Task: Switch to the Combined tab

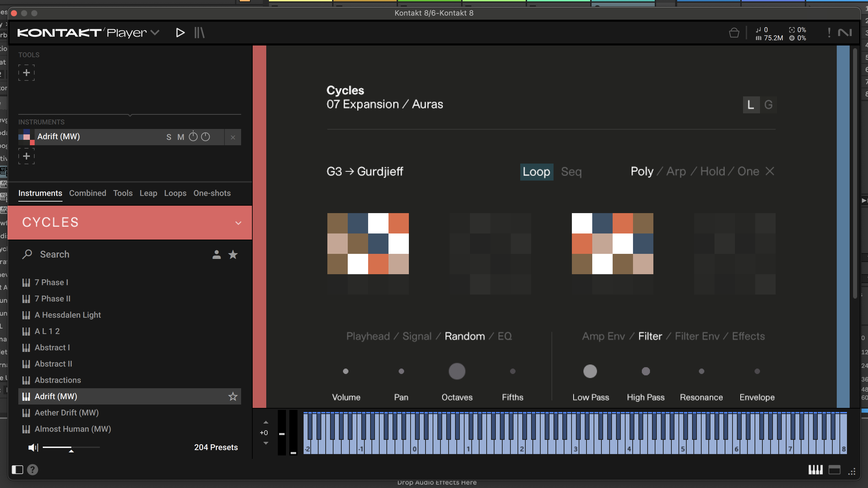Action: (88, 193)
